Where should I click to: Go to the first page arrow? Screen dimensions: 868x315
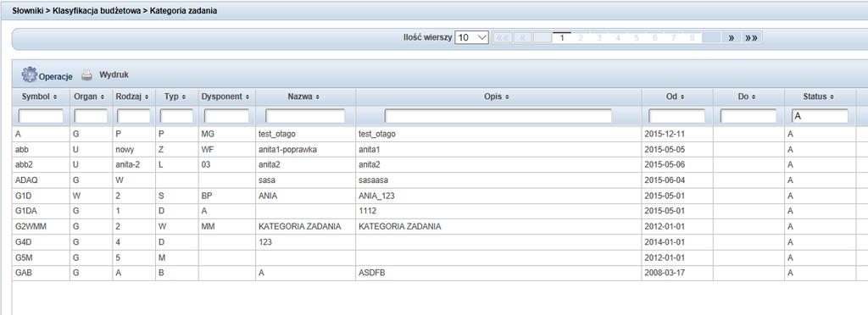[502, 37]
